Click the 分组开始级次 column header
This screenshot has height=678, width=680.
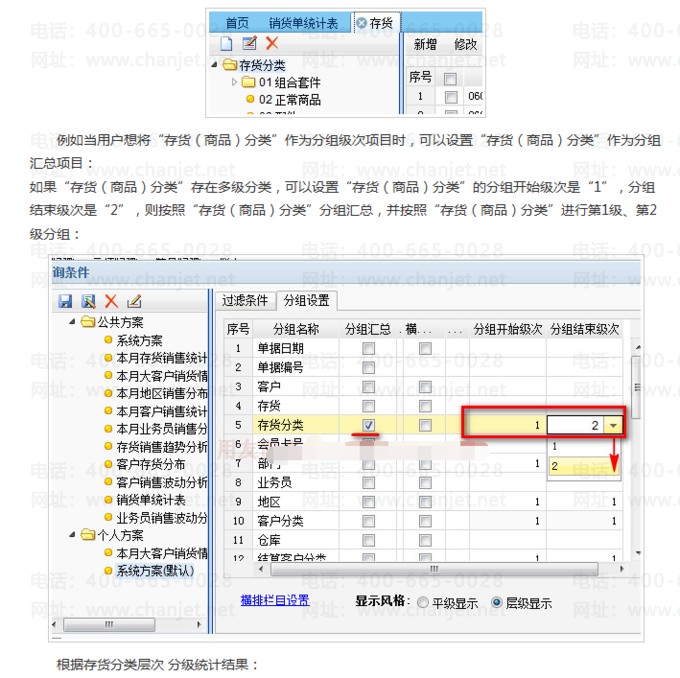coord(508,329)
